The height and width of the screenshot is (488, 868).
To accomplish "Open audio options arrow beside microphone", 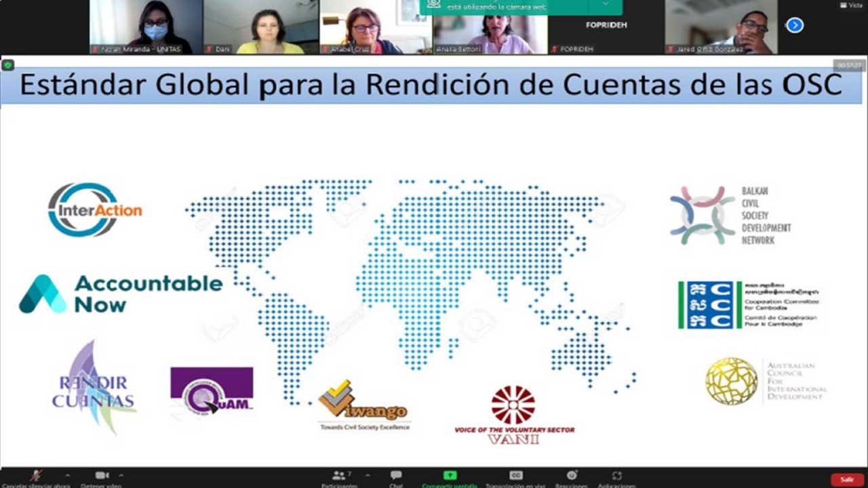I will click(x=67, y=475).
